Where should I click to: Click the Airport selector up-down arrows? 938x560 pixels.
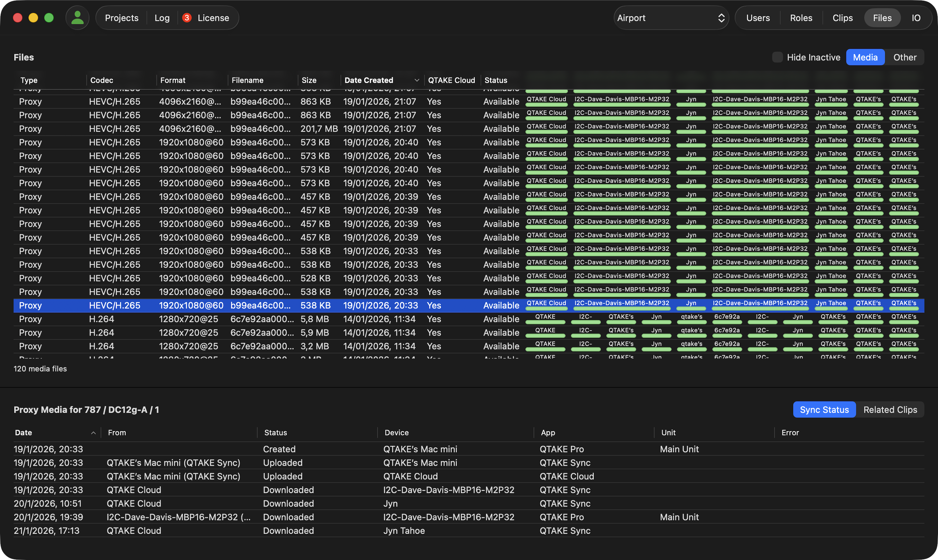coord(721,18)
